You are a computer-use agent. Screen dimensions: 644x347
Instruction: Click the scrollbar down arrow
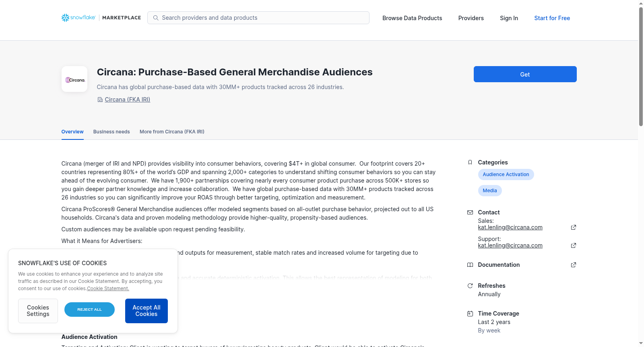pyautogui.click(x=641, y=343)
